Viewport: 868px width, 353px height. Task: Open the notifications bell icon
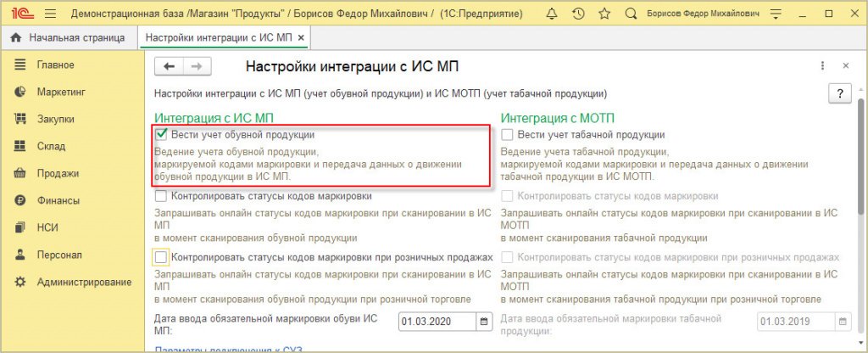pyautogui.click(x=553, y=14)
